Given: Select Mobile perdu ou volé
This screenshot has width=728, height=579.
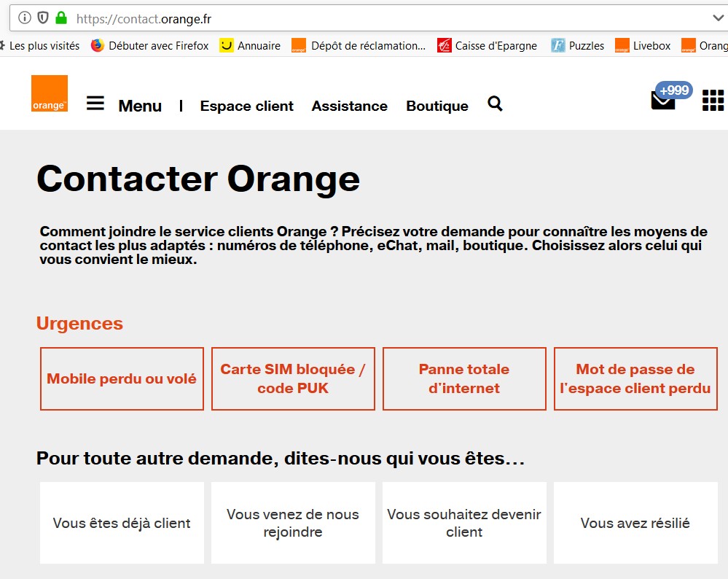Looking at the screenshot, I should pos(122,378).
